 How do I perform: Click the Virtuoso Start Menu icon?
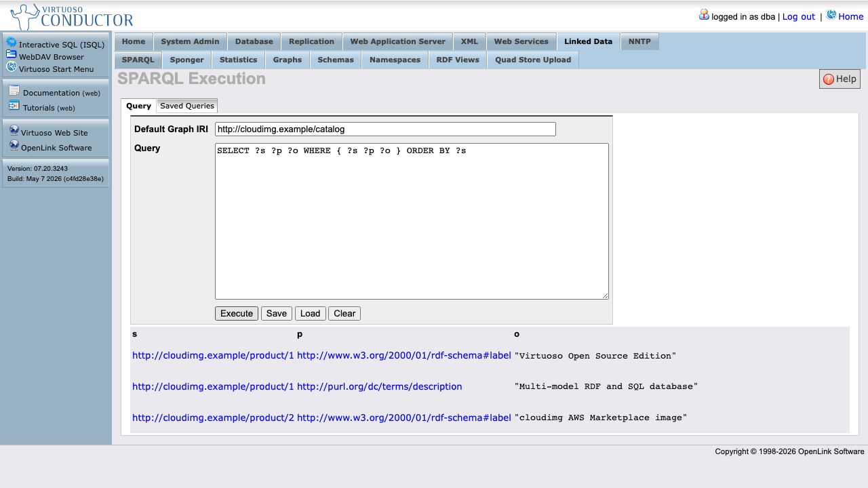click(12, 66)
